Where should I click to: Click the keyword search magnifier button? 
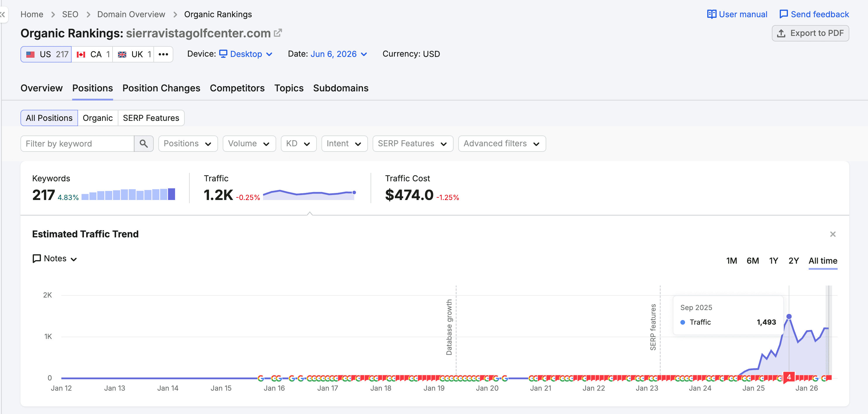click(x=144, y=144)
